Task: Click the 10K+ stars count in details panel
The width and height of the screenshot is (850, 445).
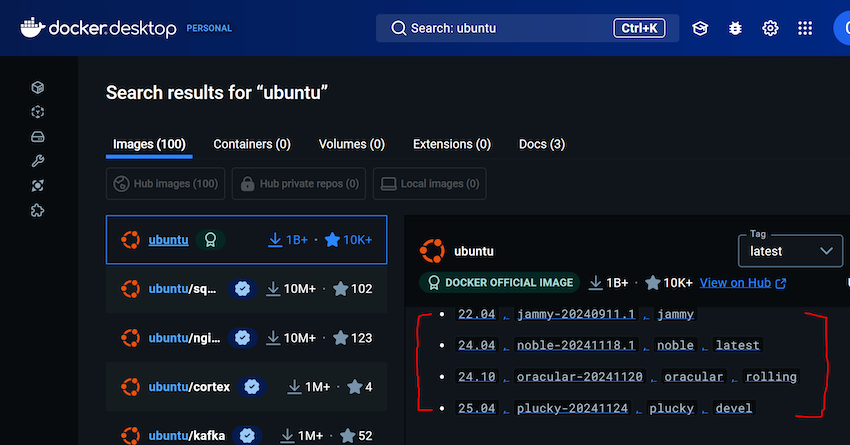Action: (678, 283)
